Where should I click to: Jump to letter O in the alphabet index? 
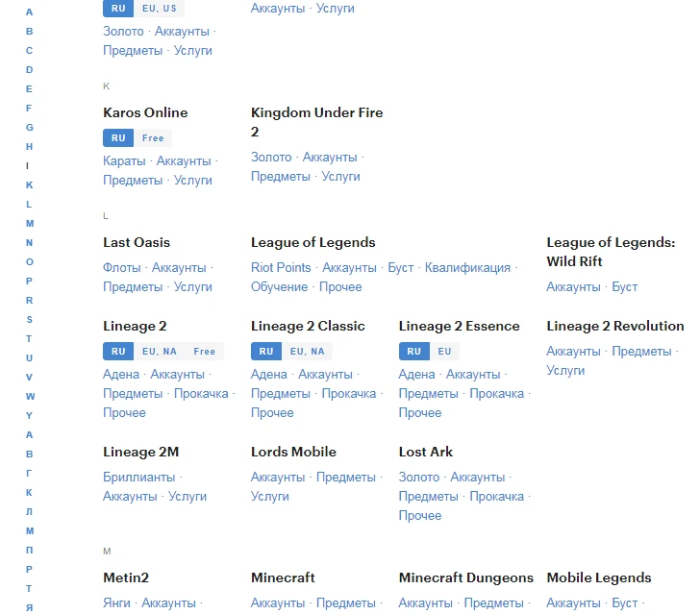(x=29, y=261)
